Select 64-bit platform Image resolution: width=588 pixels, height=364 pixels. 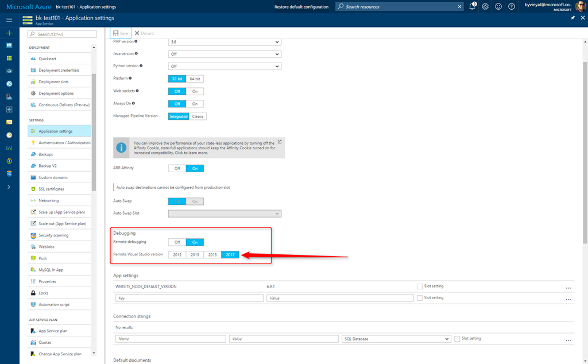(195, 79)
